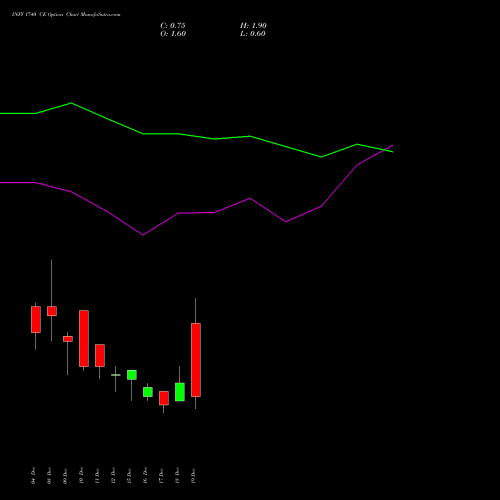Click the green candle for 16 Dec

coord(148,392)
